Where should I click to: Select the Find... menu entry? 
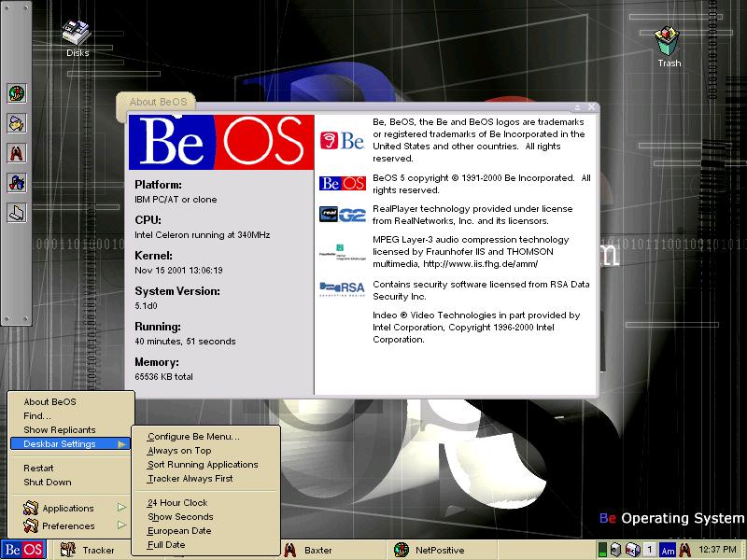37,416
